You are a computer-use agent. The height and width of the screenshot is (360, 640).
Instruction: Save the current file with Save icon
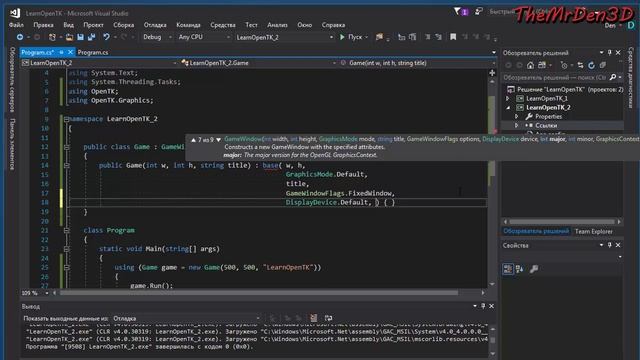tap(80, 37)
